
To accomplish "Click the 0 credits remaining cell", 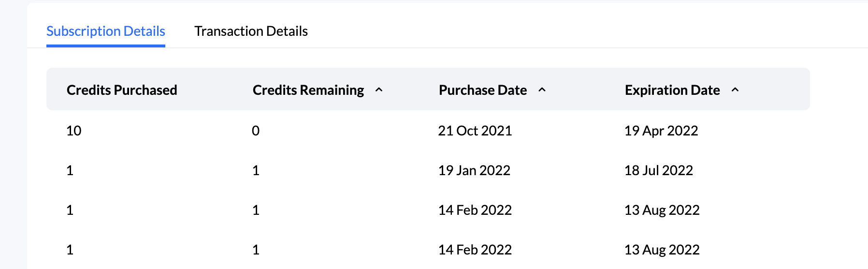I will coord(256,131).
